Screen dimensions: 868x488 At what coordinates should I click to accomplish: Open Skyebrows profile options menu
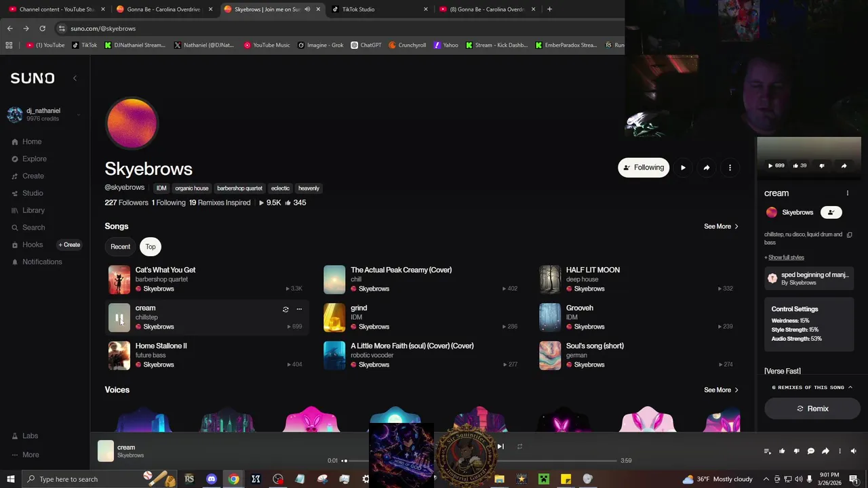click(x=730, y=167)
